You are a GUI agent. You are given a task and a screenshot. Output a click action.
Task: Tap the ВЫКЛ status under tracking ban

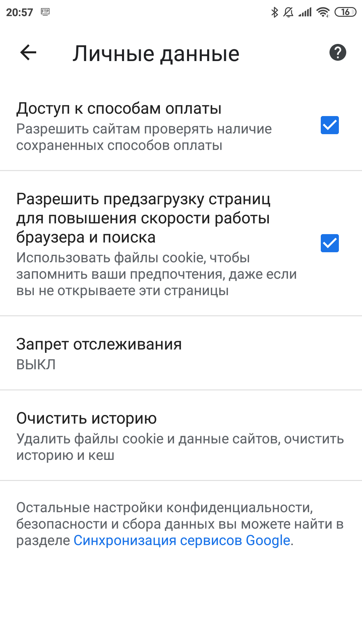coord(36,365)
